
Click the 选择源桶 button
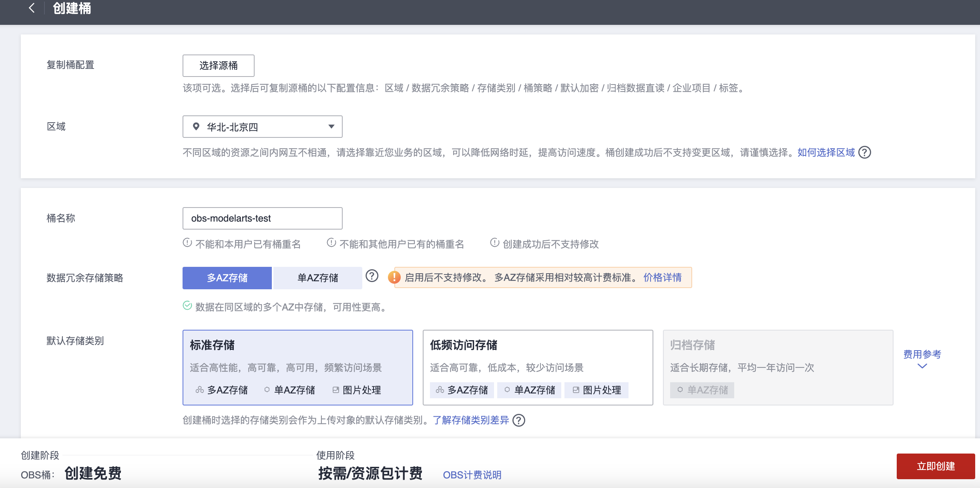218,66
